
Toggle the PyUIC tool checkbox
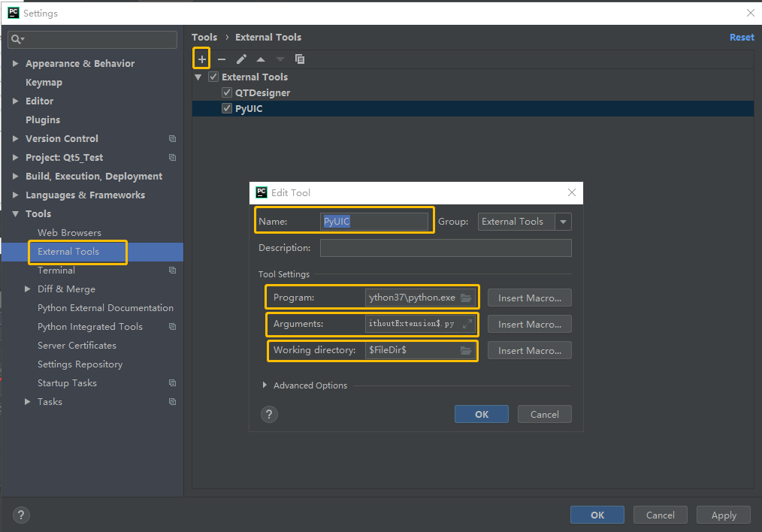click(x=227, y=108)
